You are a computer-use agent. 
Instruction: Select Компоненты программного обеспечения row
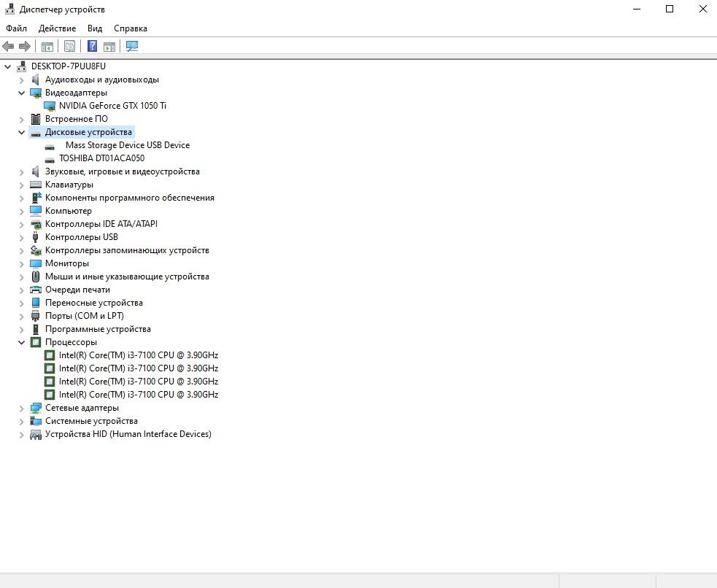129,198
